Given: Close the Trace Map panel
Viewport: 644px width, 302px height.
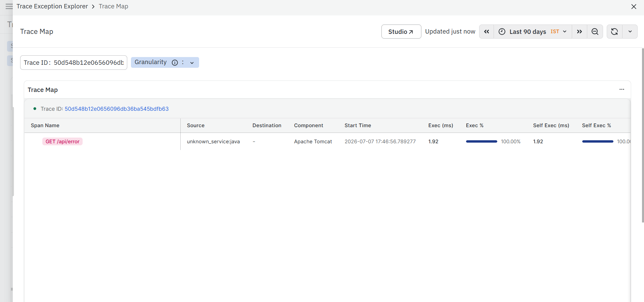Looking at the screenshot, I should click(x=634, y=7).
